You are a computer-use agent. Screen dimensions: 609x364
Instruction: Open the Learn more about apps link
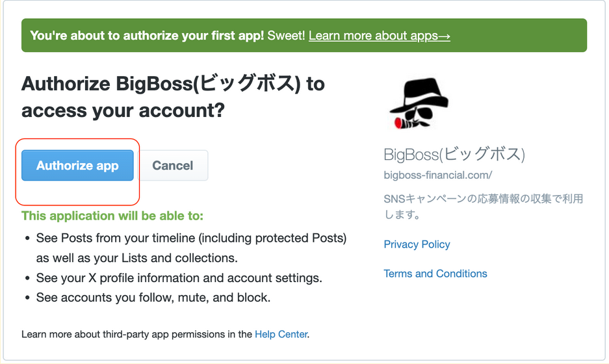[x=380, y=36]
